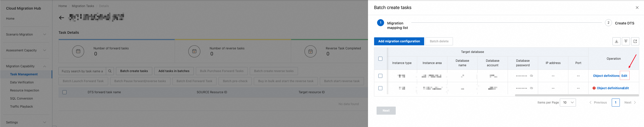Image resolution: width=644 pixels, height=127 pixels.
Task: Click the DTS forward task name column header
Action: (104, 92)
